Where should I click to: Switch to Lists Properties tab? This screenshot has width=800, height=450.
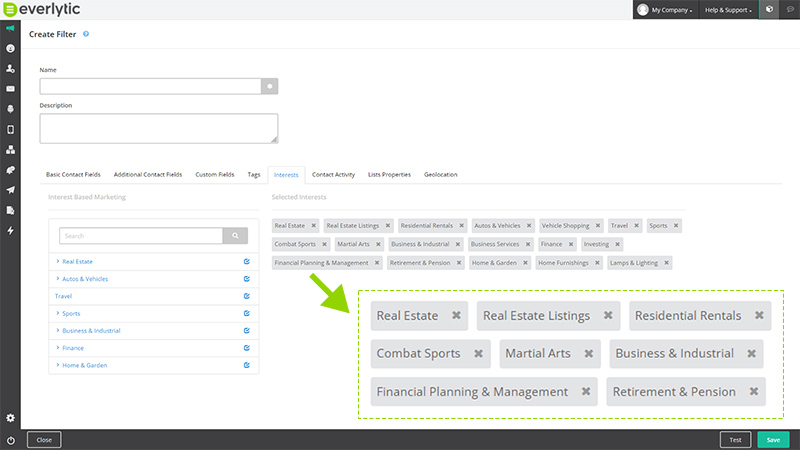coord(389,174)
